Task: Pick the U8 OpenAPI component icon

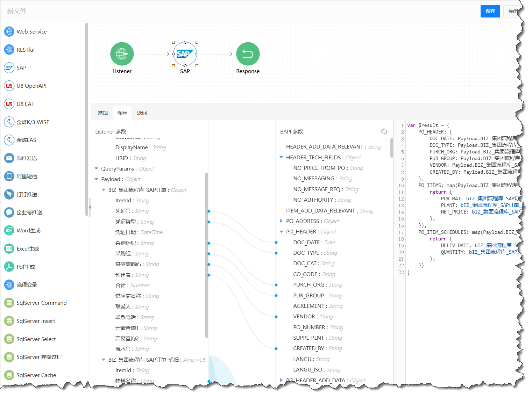Action: tap(9, 86)
